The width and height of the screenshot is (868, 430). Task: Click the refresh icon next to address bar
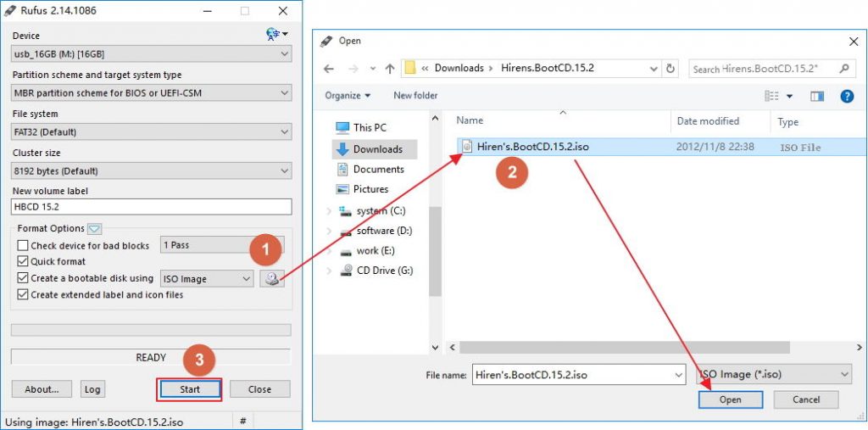click(671, 69)
